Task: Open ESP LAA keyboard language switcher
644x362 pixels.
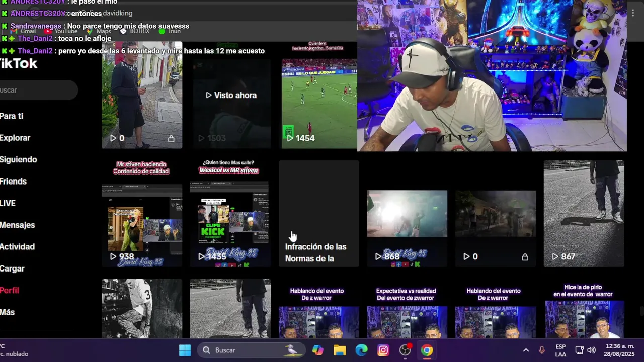Action: click(x=560, y=350)
